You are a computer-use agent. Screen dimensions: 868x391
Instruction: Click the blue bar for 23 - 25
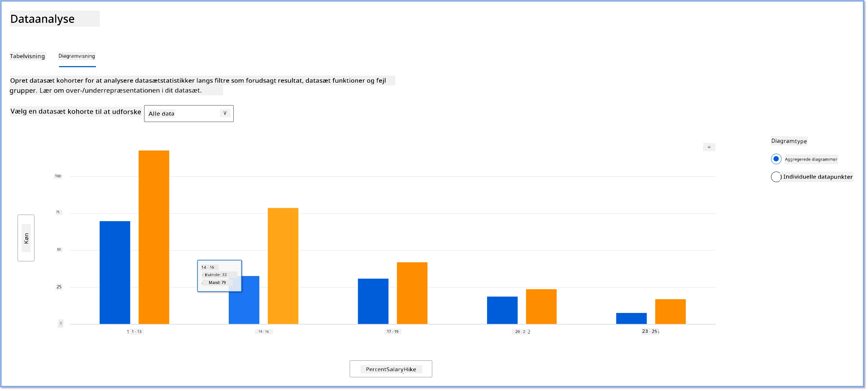[631, 319]
